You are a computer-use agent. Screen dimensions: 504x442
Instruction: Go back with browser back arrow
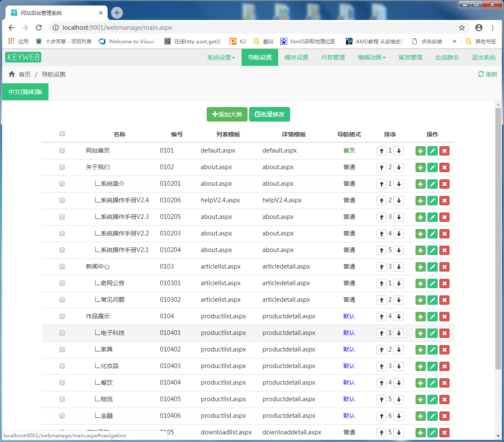click(11, 28)
